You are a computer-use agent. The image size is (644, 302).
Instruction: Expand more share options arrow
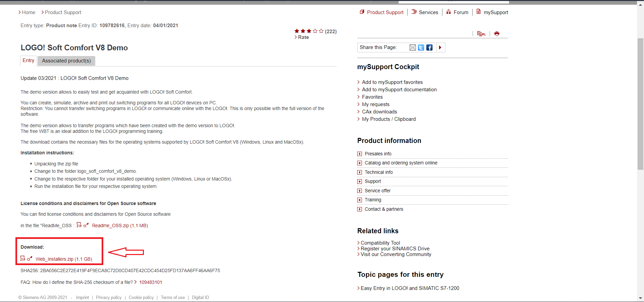[x=440, y=48]
